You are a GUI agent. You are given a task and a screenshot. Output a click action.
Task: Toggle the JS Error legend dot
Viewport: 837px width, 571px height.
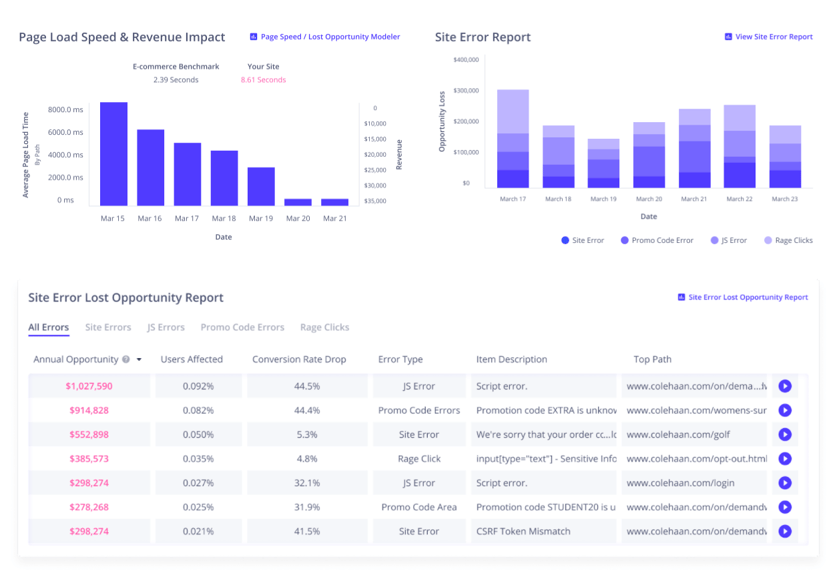714,240
